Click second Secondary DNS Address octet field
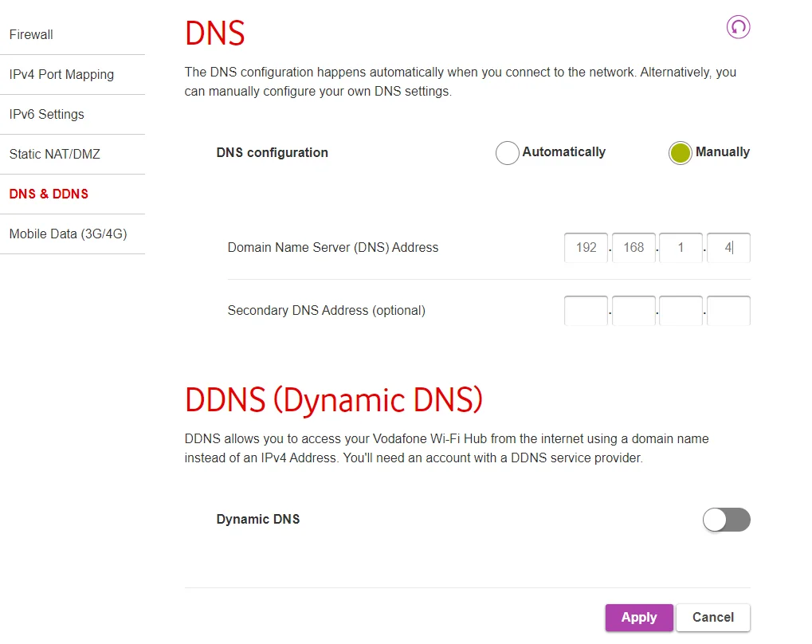 634,310
